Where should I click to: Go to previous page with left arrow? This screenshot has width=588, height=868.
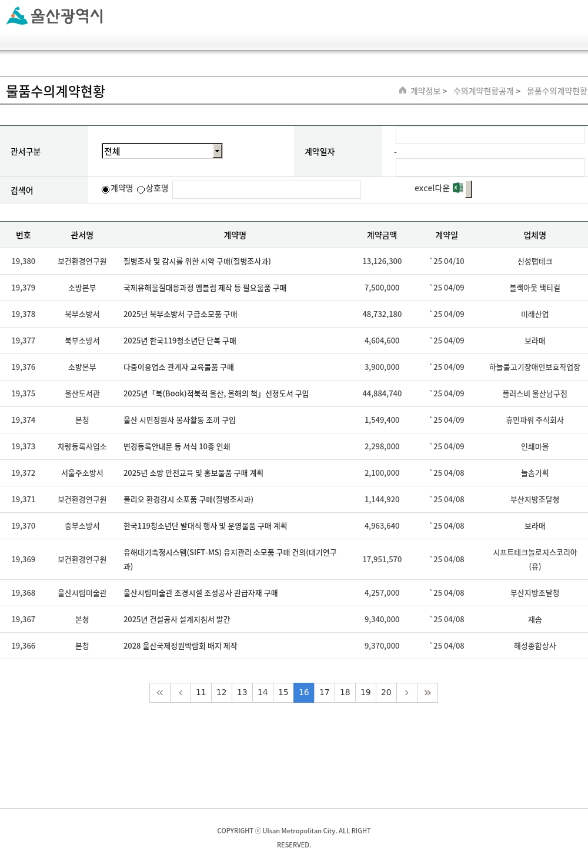(181, 692)
